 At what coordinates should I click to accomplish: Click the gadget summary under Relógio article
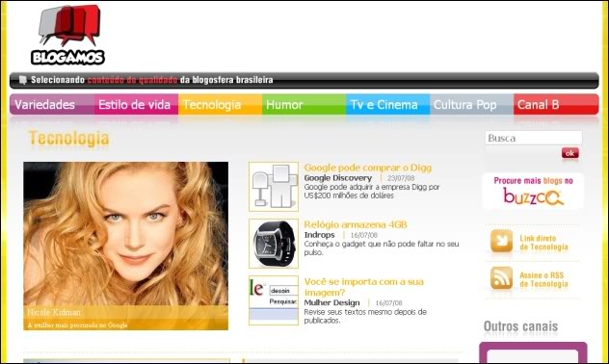coord(382,248)
